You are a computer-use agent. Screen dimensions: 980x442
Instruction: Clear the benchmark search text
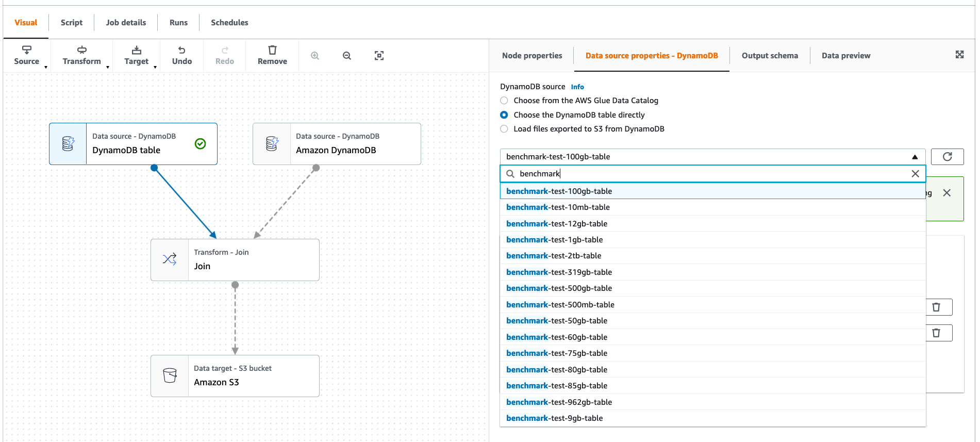pos(915,174)
